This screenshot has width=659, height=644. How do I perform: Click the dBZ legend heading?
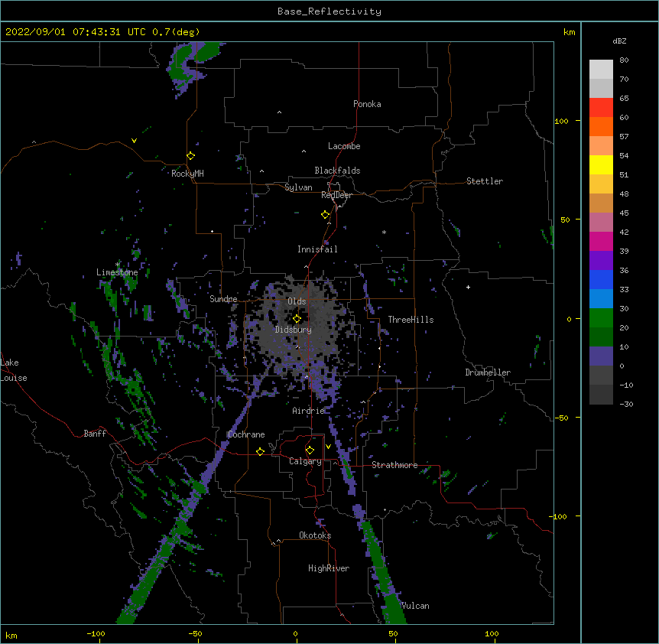pyautogui.click(x=619, y=41)
